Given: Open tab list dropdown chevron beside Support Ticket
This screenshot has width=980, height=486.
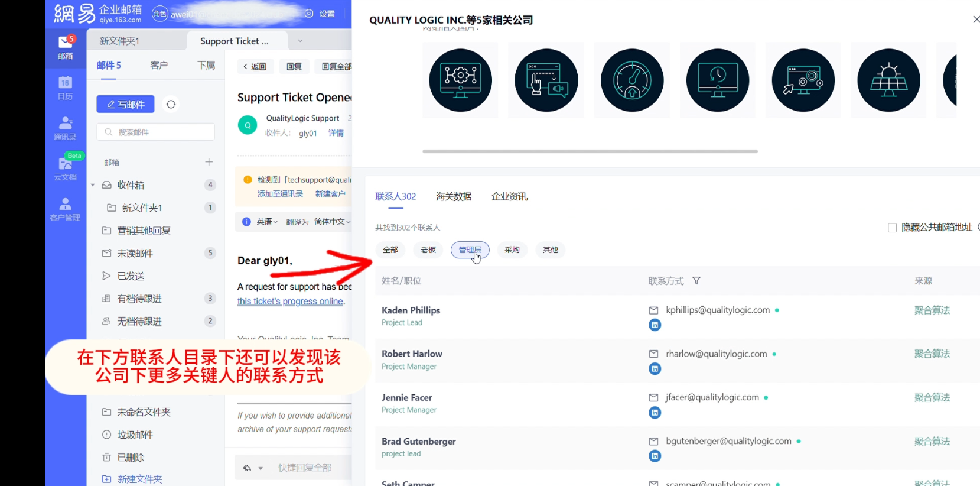Looking at the screenshot, I should pyautogui.click(x=300, y=41).
